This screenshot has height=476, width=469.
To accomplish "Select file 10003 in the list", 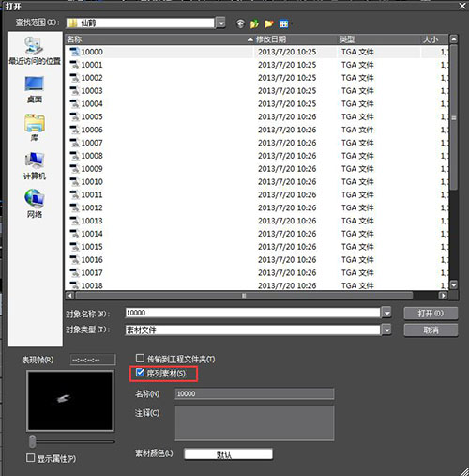I will click(x=92, y=91).
